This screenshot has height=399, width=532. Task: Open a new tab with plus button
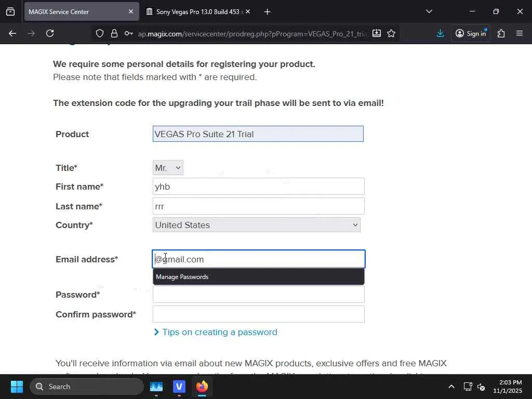click(x=268, y=12)
